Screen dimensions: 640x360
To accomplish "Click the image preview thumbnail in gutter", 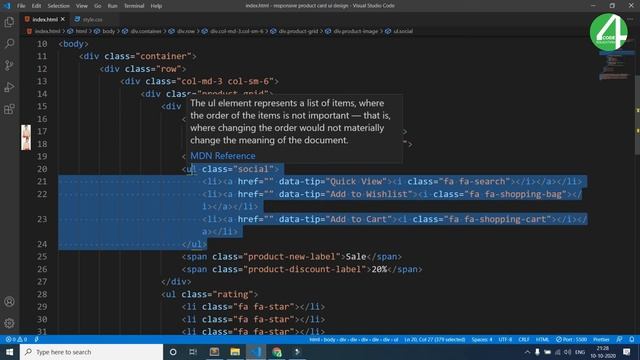I will pyautogui.click(x=26, y=137).
